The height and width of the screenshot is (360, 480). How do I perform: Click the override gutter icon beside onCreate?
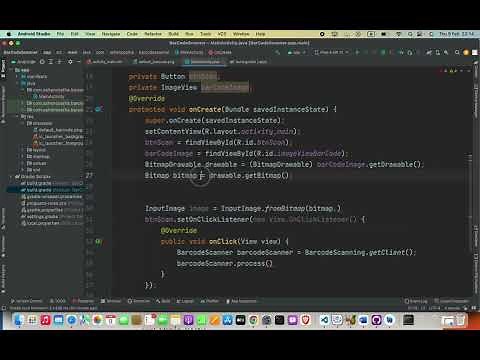point(98,109)
